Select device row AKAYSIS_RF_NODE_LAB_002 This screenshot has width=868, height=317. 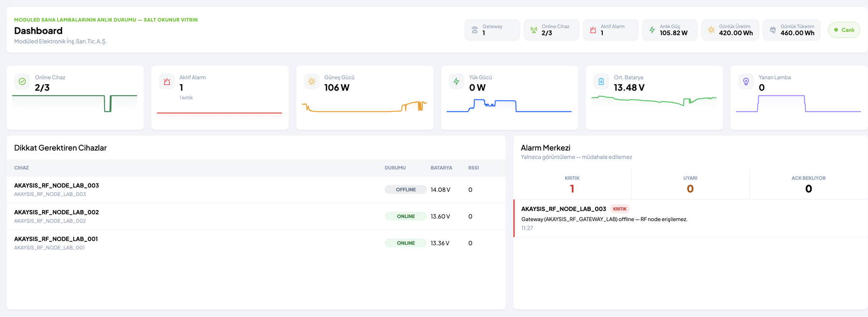click(x=256, y=216)
